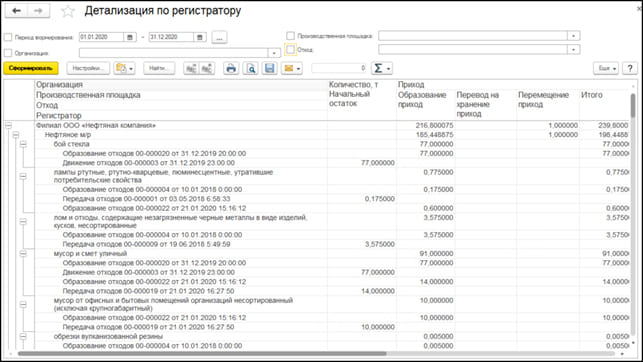Collapse the лом и отходы group
Viewport: 643px width, 362px height.
(23, 222)
